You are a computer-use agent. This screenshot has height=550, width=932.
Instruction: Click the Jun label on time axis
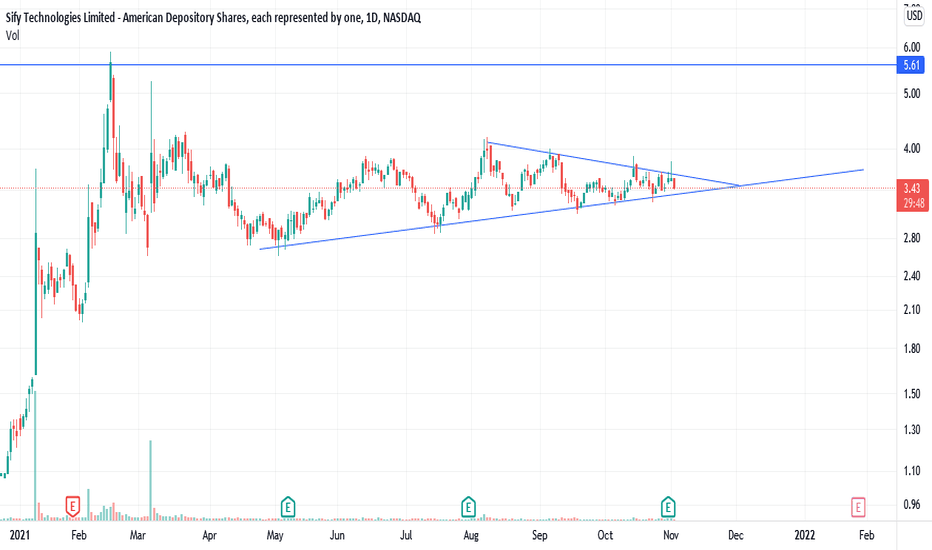tap(337, 535)
